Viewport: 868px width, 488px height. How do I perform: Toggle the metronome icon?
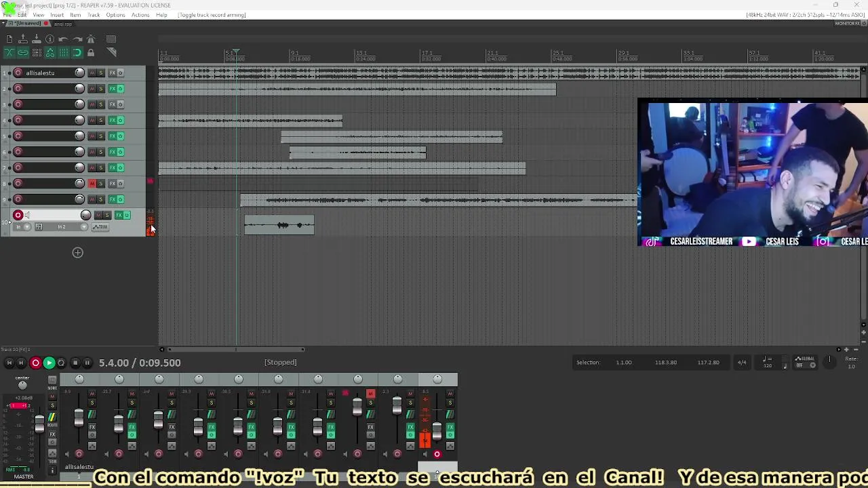(x=91, y=39)
